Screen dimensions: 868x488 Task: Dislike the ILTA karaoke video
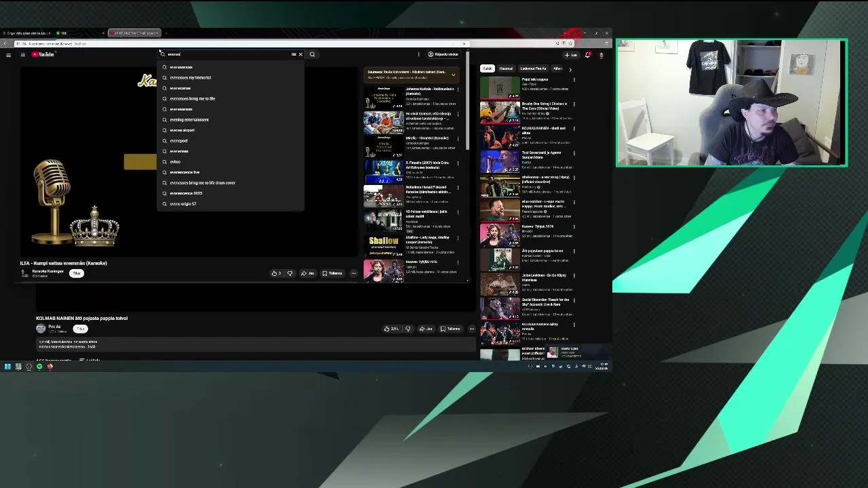click(290, 273)
